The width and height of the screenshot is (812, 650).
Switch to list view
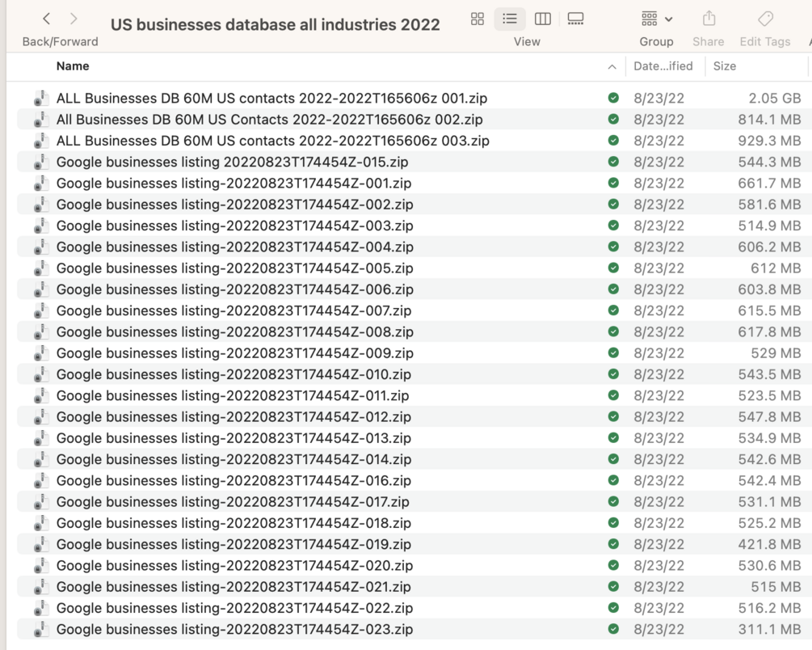pos(510,19)
